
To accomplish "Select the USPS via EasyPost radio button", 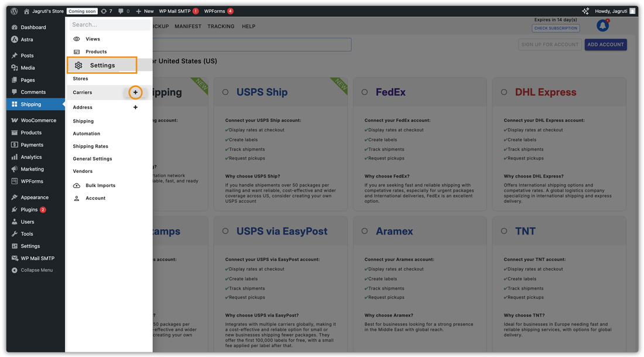I will tap(225, 231).
